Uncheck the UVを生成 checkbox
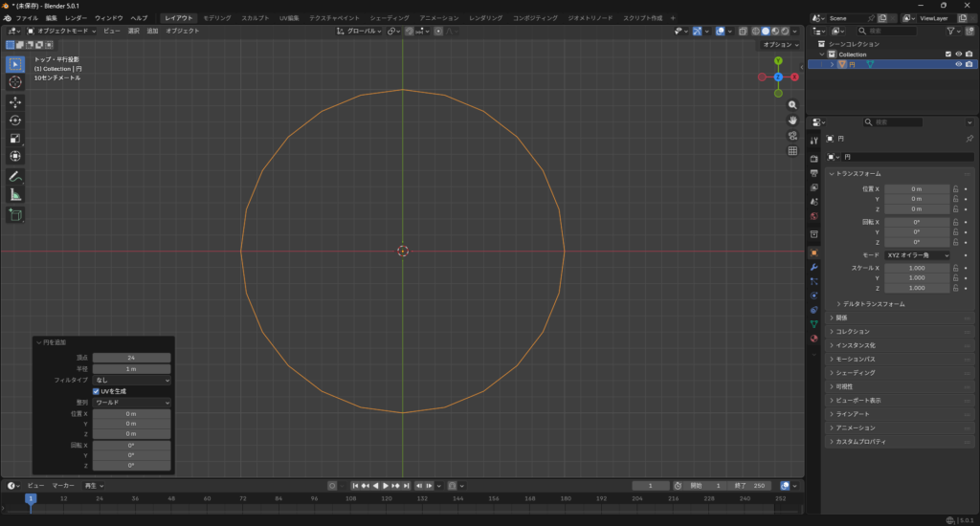 (96, 391)
